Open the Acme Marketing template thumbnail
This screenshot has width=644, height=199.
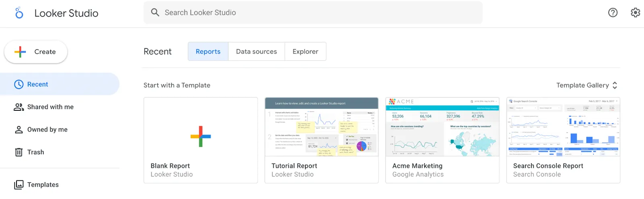tap(442, 127)
